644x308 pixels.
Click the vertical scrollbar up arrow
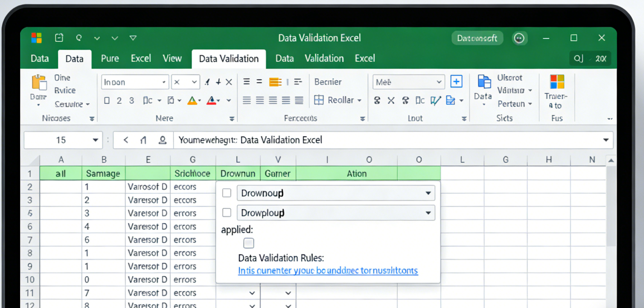(611, 161)
